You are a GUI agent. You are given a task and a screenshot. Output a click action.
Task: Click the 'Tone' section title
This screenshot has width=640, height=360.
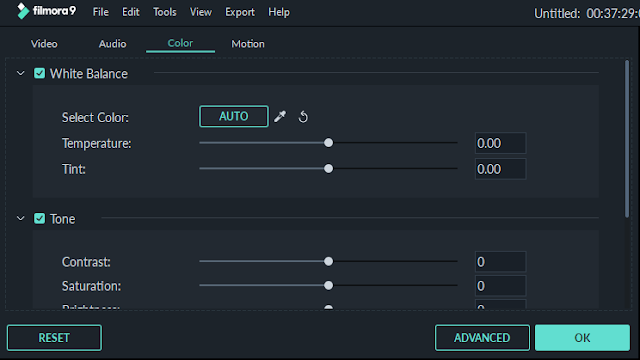[62, 219]
